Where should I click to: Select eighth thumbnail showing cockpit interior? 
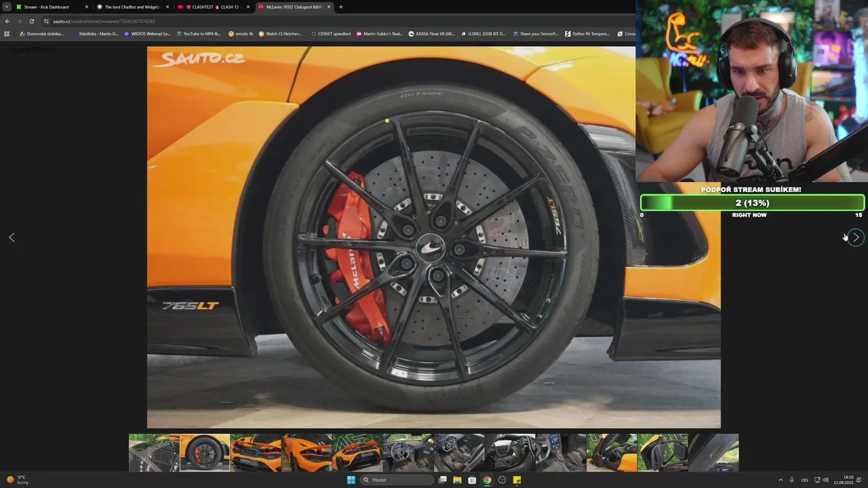510,453
